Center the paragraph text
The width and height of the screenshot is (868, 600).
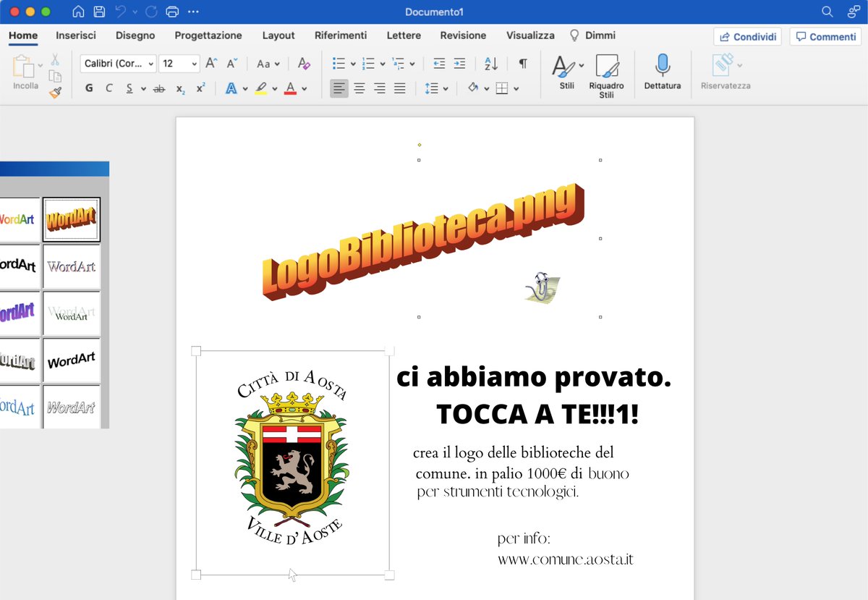tap(359, 88)
